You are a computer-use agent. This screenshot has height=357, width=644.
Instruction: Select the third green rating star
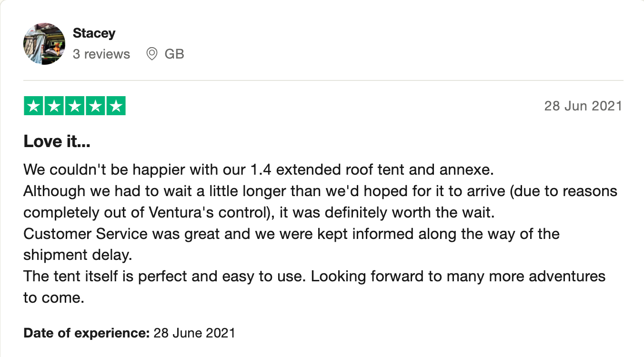[75, 106]
